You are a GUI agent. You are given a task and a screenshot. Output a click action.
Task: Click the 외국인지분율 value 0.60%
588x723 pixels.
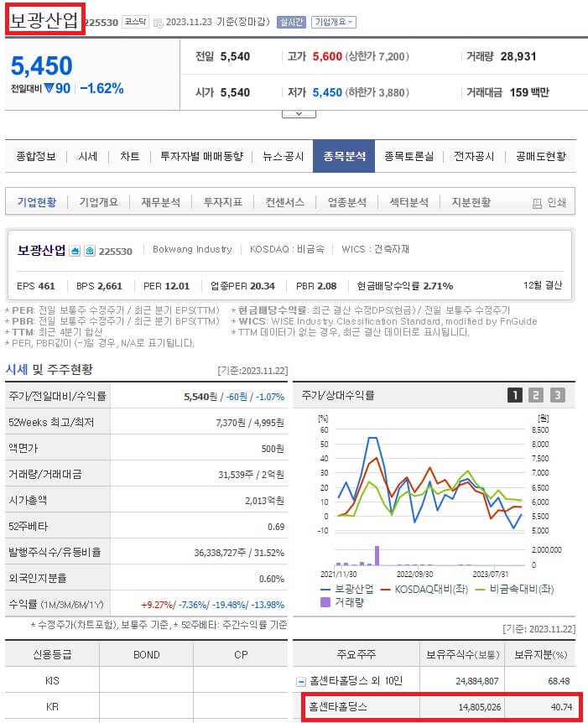[272, 579]
